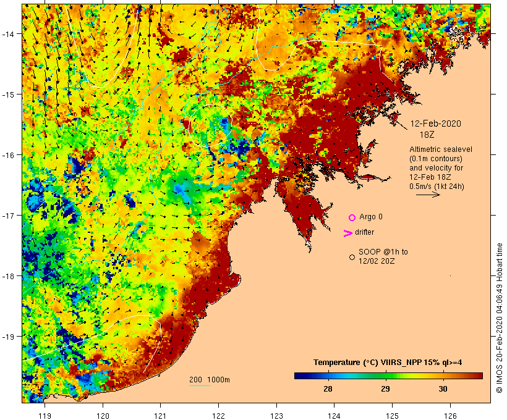Click the latitude label '-14'
The height and width of the screenshot is (420, 507).
pos(8,34)
